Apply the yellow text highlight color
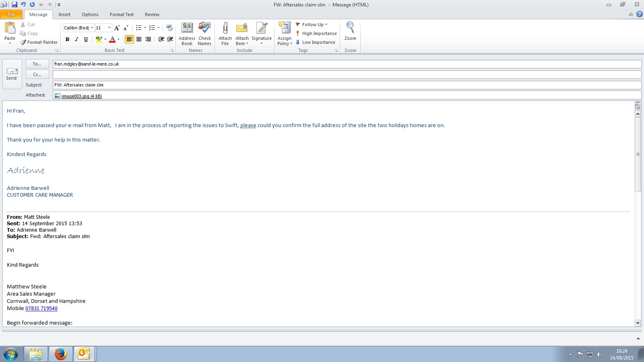 (99, 39)
